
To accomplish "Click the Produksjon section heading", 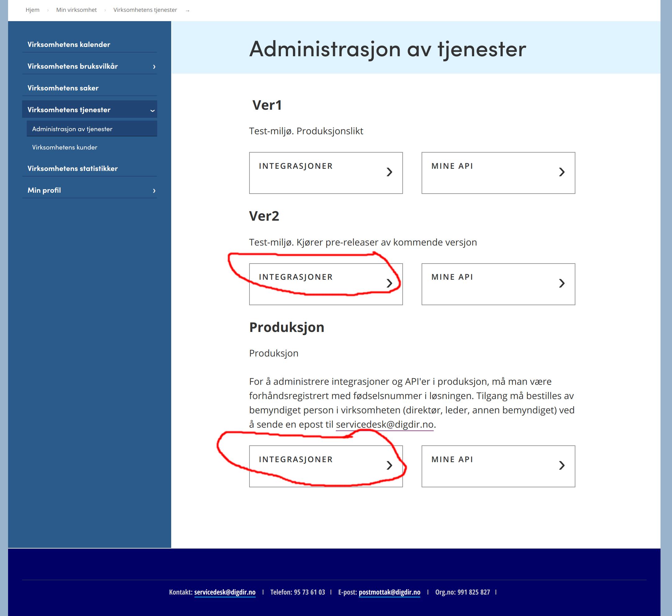I will tap(287, 327).
